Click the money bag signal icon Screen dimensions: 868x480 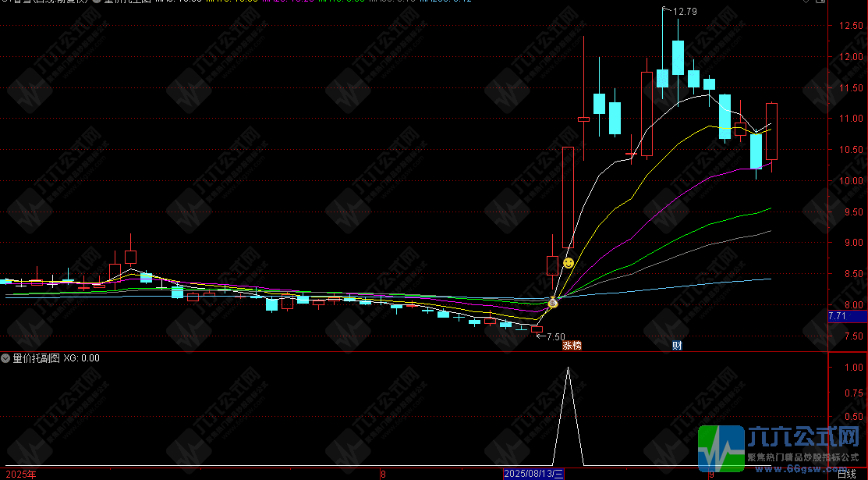point(552,303)
